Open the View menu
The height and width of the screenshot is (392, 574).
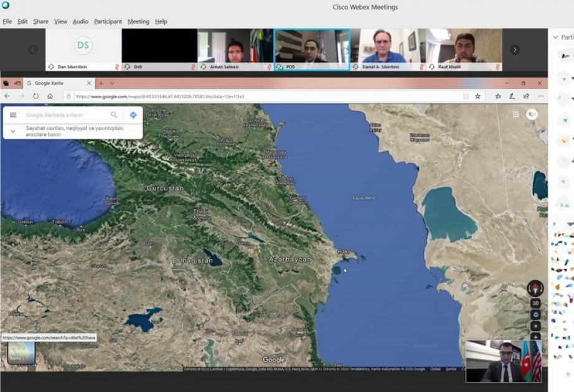(60, 22)
